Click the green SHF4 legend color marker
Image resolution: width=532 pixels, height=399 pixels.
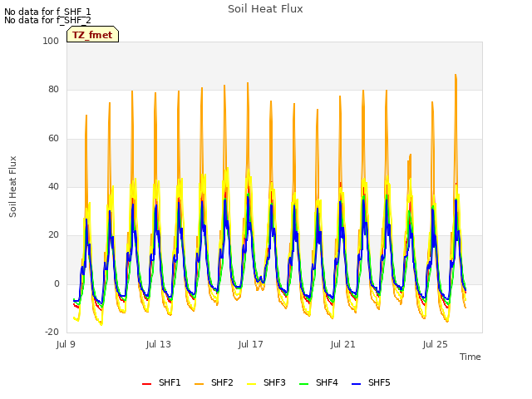click(304, 384)
